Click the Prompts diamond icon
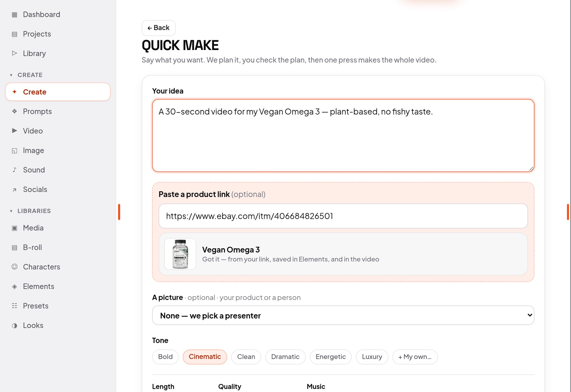The width and height of the screenshot is (571, 392). [15, 111]
